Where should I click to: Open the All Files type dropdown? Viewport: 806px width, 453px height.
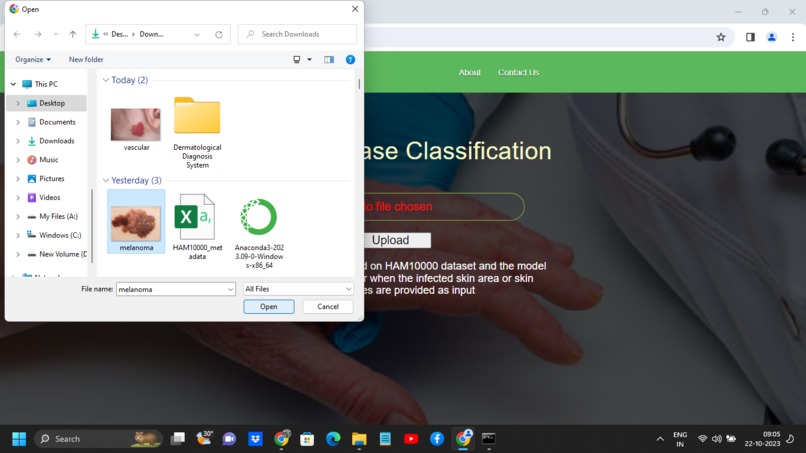(x=298, y=289)
